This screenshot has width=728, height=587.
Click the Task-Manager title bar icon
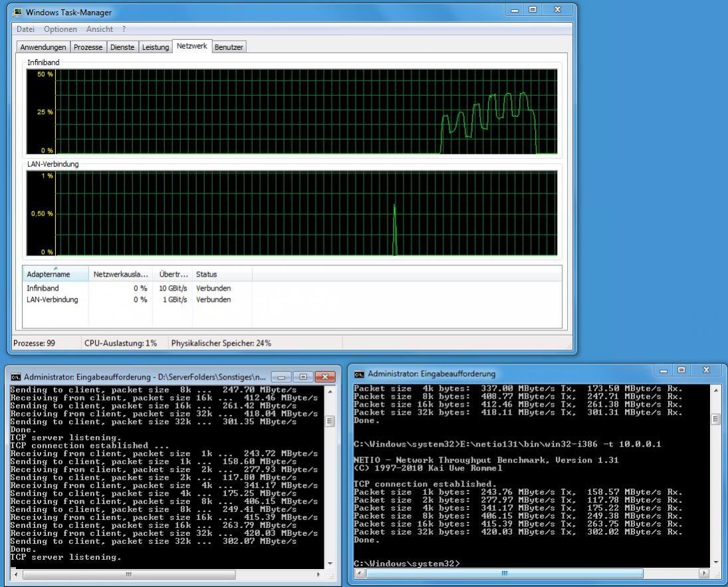click(17, 12)
